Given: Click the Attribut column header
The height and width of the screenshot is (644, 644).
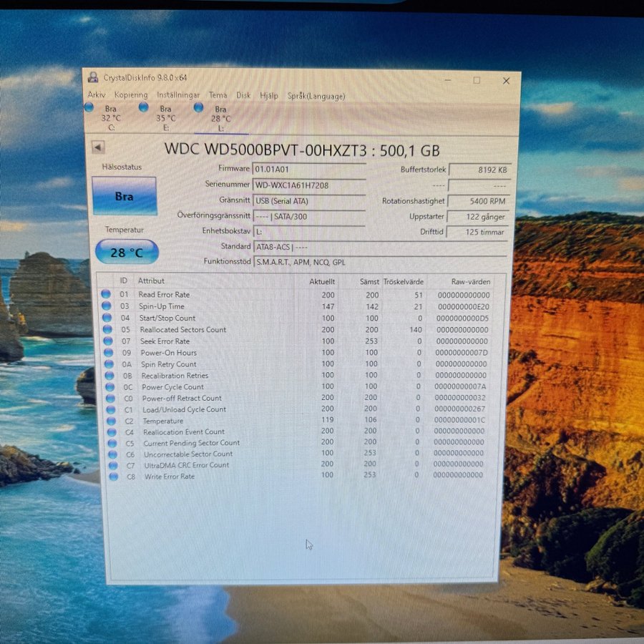Looking at the screenshot, I should [152, 281].
